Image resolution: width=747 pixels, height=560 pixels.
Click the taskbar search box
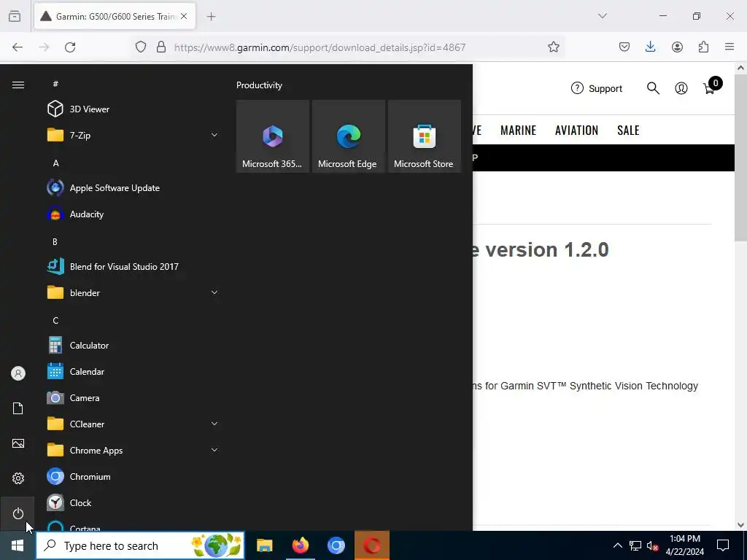click(x=140, y=545)
